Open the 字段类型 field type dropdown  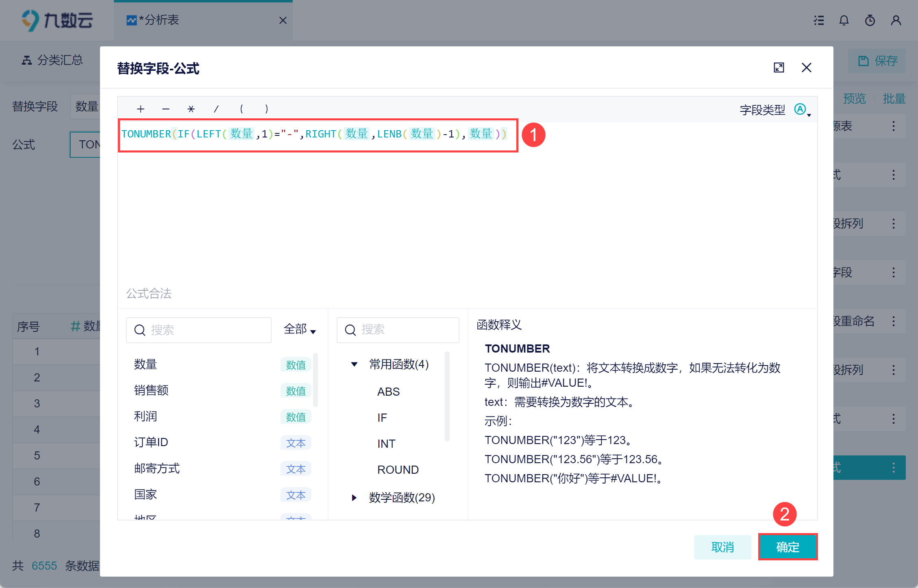(802, 109)
